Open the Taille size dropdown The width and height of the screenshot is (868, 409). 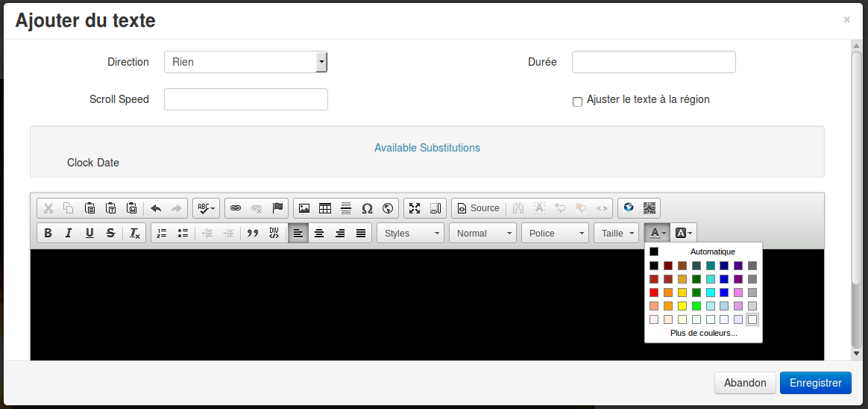[617, 233]
